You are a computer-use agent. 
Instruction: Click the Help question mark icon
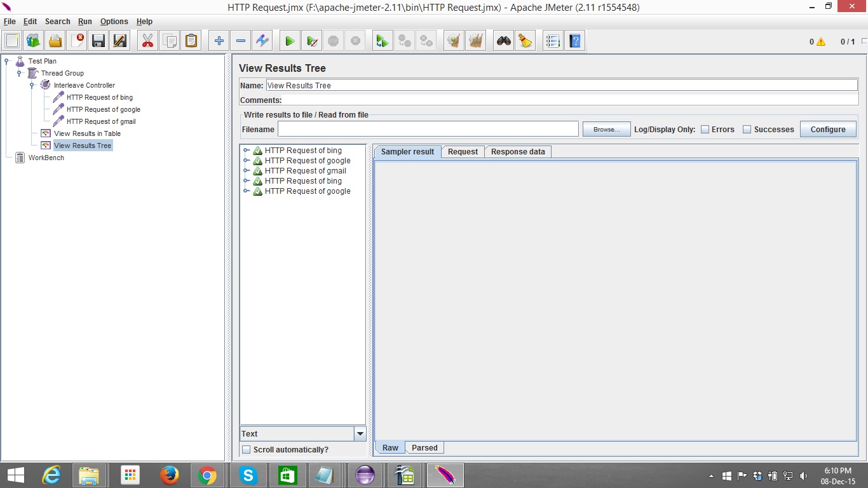point(574,41)
